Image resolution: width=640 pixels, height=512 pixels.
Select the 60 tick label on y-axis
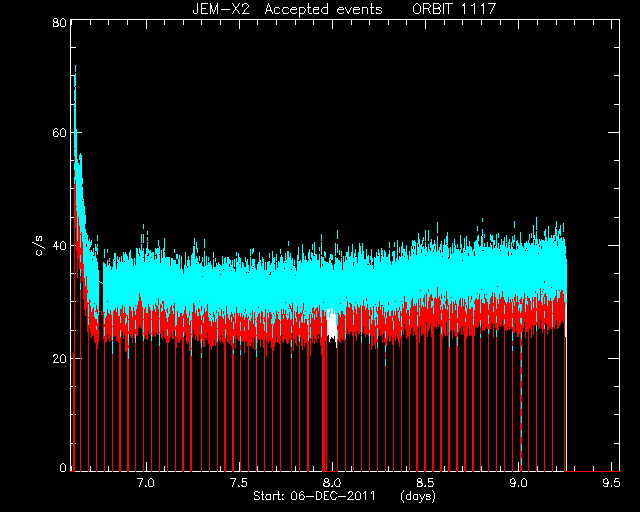pos(59,133)
